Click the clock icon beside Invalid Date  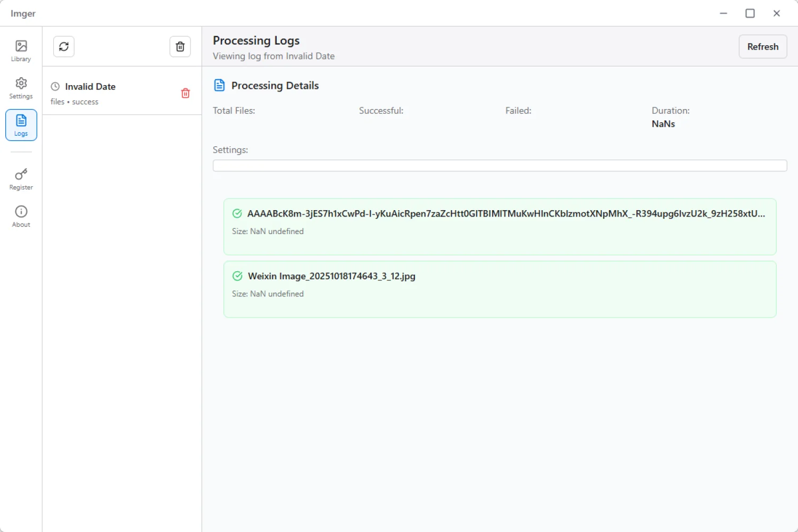(x=55, y=87)
